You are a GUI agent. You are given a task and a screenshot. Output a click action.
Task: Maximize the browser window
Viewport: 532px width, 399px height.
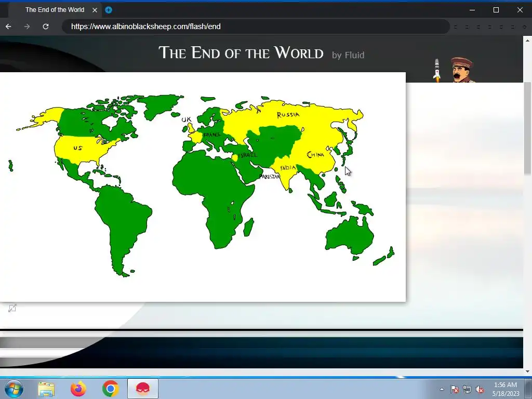(496, 10)
